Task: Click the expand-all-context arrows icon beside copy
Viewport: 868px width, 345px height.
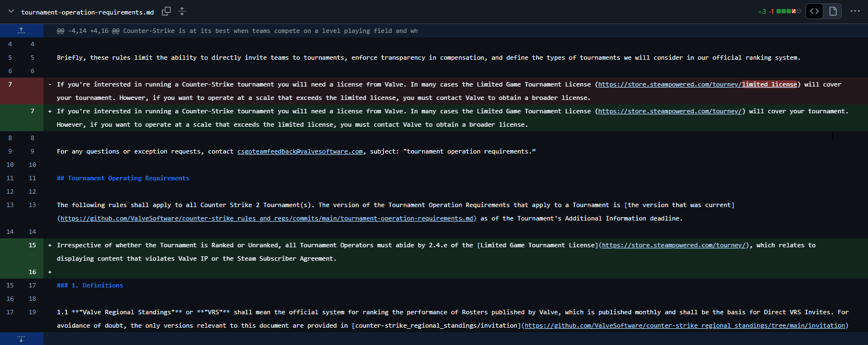Action: tap(181, 11)
